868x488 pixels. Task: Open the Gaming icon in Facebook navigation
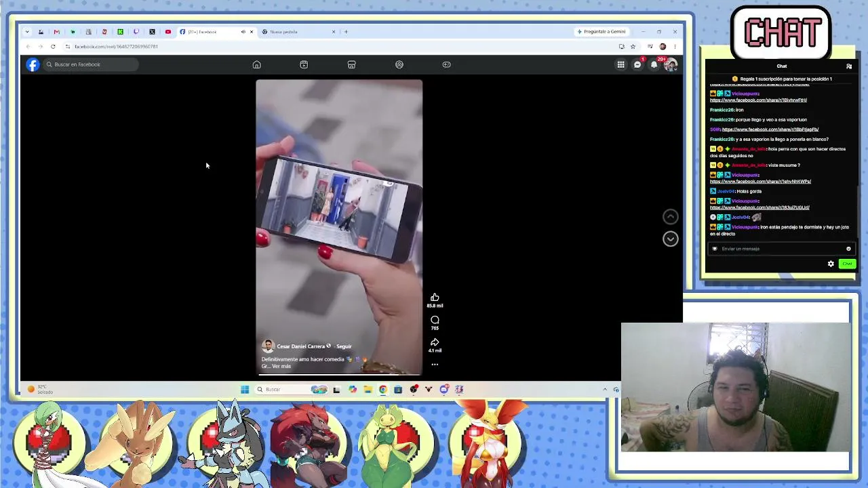tap(446, 64)
